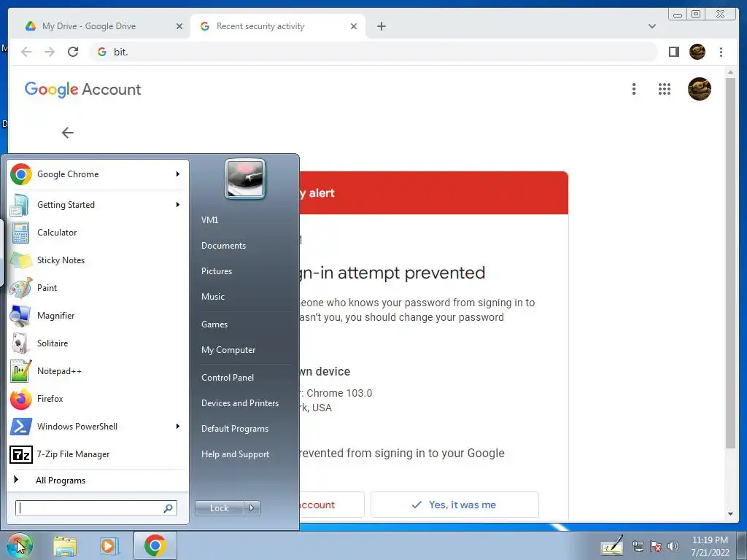Open Google Account options menu
The image size is (747, 560).
click(x=634, y=89)
